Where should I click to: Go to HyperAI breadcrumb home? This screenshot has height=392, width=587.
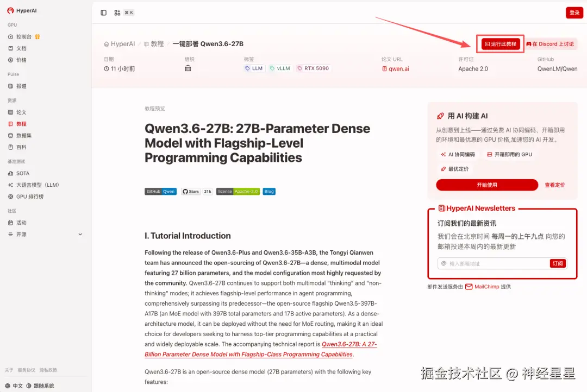click(x=120, y=44)
